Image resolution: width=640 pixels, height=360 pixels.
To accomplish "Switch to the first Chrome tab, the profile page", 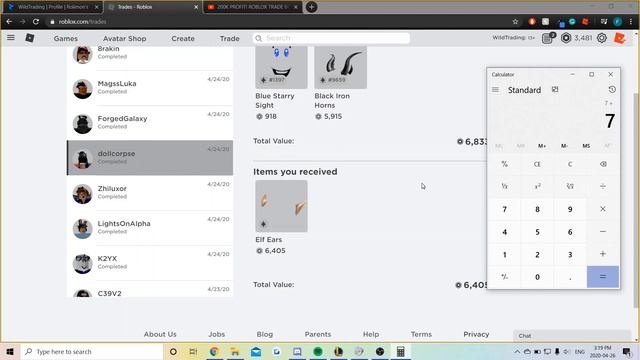I will point(53,7).
